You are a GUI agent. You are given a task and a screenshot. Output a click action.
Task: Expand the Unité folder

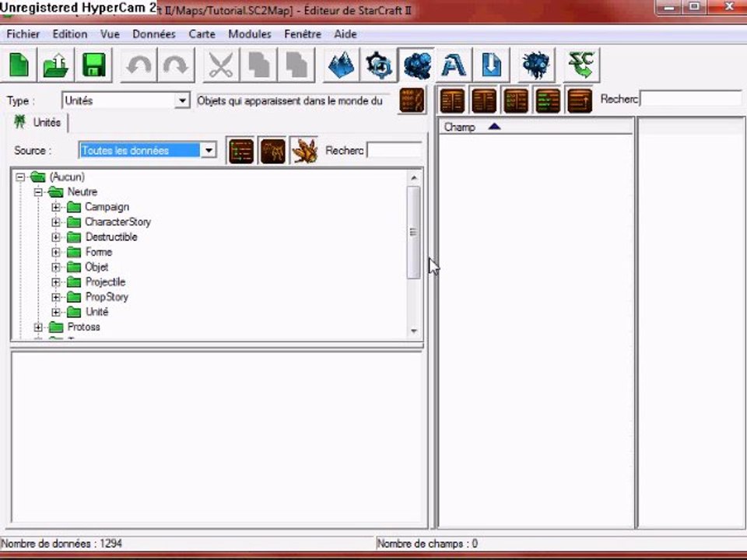(56, 313)
